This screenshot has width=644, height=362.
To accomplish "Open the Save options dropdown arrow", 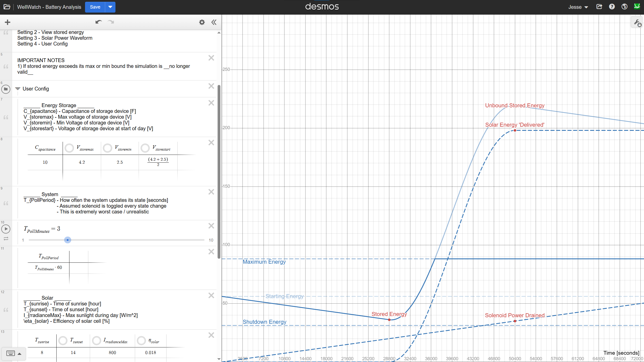I will (x=110, y=7).
